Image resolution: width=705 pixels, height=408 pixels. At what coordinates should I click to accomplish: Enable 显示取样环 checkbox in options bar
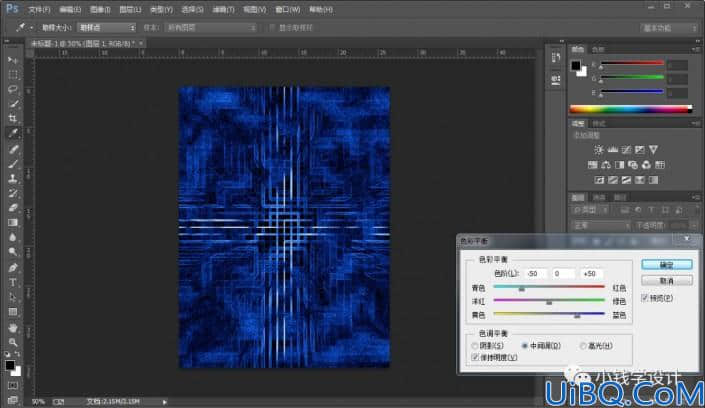[272, 27]
